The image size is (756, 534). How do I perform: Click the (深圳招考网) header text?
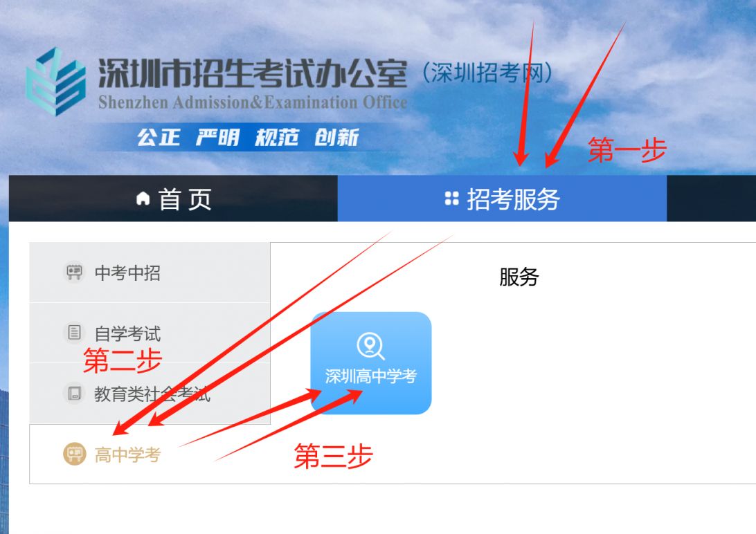[487, 73]
